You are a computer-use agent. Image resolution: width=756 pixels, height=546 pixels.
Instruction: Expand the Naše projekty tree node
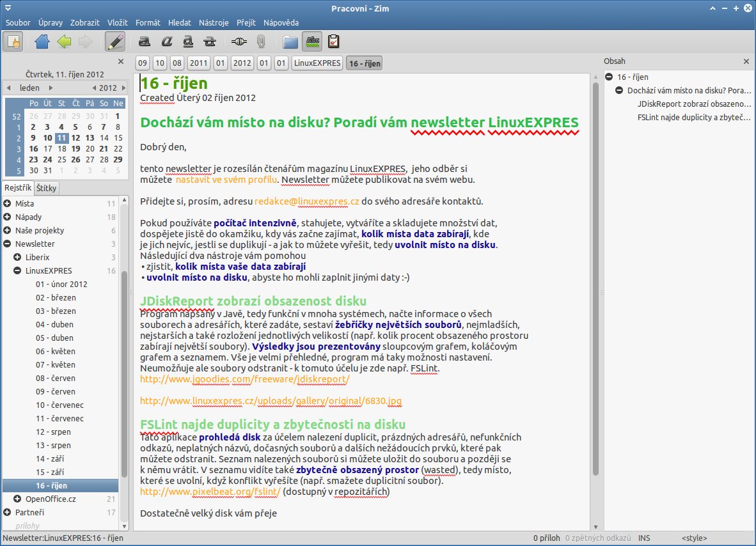[x=7, y=230]
